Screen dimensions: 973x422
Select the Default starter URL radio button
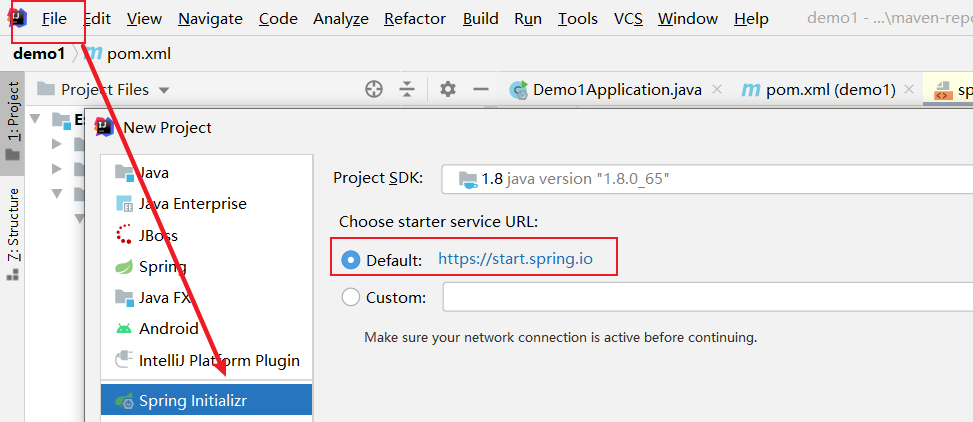pos(351,260)
